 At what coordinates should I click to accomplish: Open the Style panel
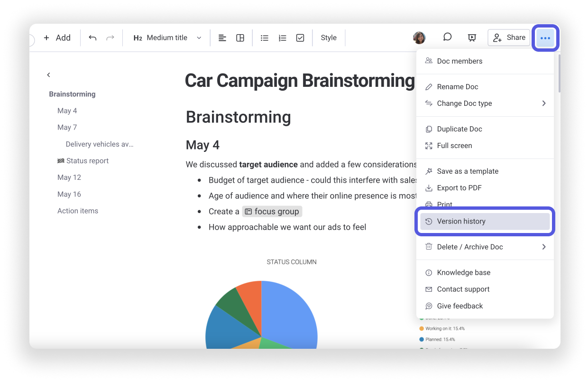(329, 37)
